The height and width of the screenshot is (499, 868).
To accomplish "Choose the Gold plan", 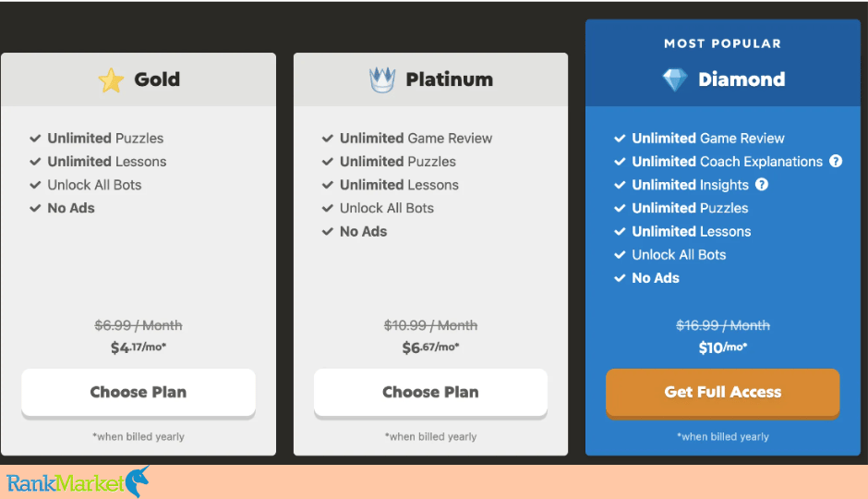I will click(x=139, y=392).
